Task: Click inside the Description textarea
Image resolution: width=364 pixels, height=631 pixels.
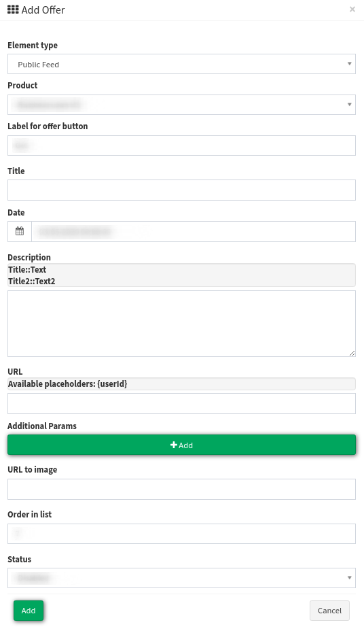Action: tap(181, 324)
